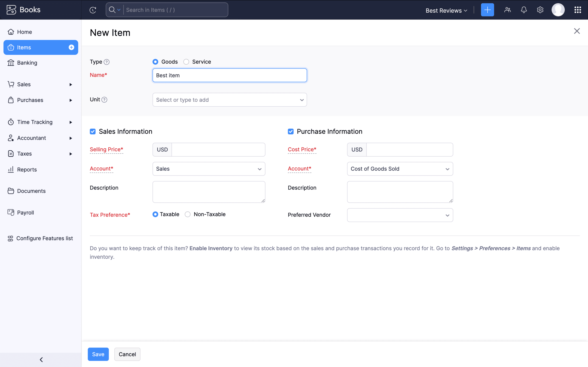588x367 pixels.
Task: Click the recent activity clock icon
Action: (x=93, y=10)
